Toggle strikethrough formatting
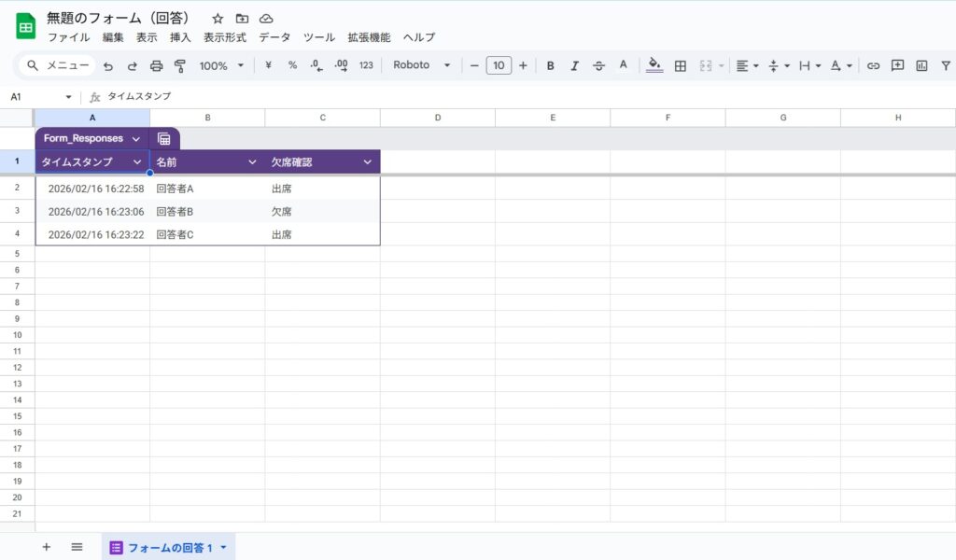The image size is (956, 560). [x=598, y=66]
